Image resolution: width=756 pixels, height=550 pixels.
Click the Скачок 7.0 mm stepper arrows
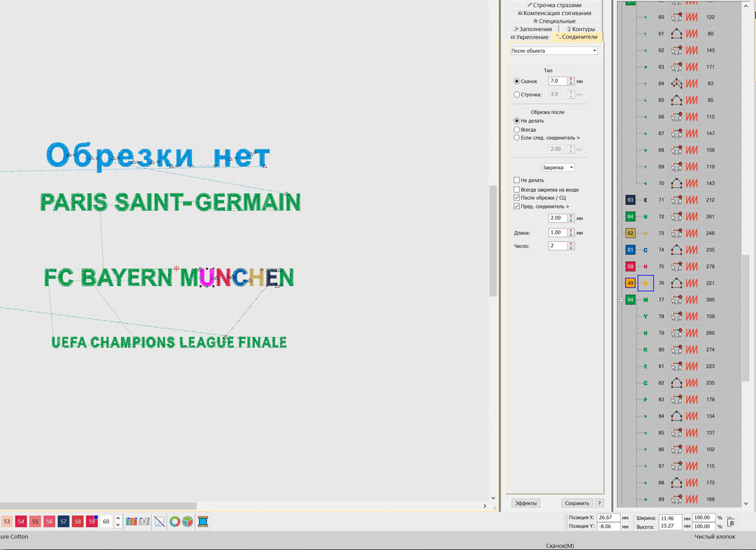(x=571, y=81)
